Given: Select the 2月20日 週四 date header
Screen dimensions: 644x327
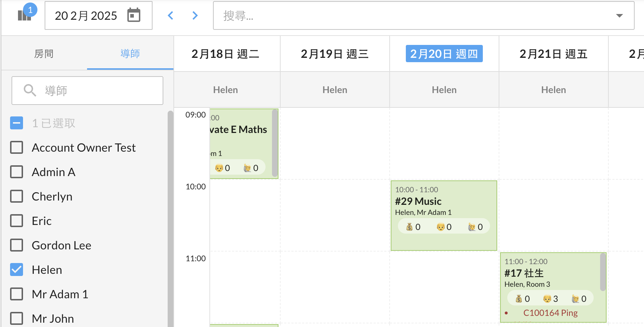Looking at the screenshot, I should pos(444,54).
